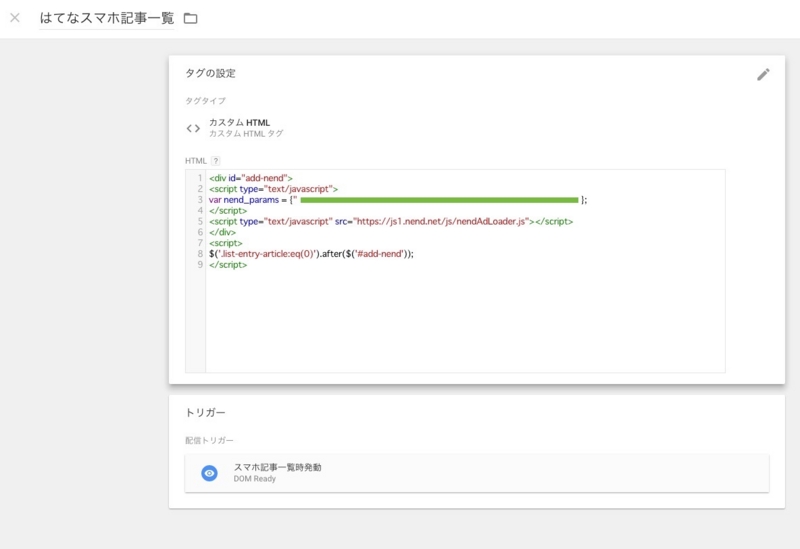
Task: Open the スマホ記事一覧時発動 trigger row
Action: 477,473
